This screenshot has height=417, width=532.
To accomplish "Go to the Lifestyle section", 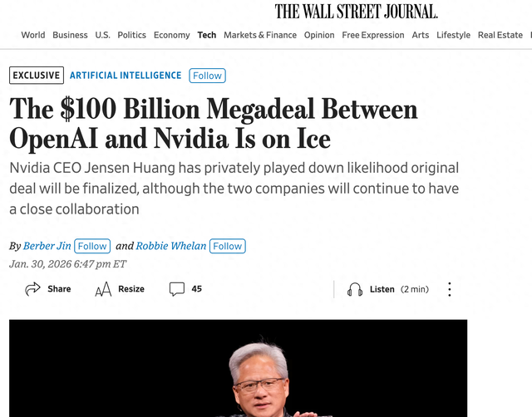I will (453, 35).
